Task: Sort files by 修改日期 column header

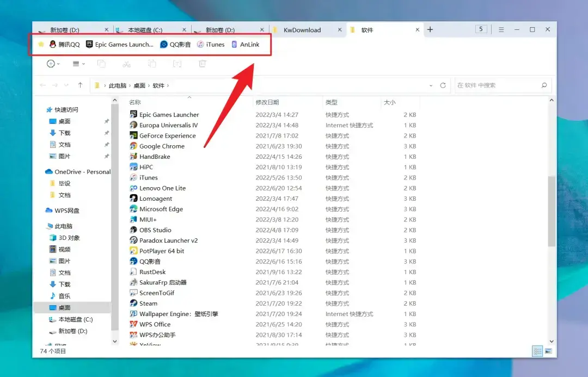Action: [267, 102]
